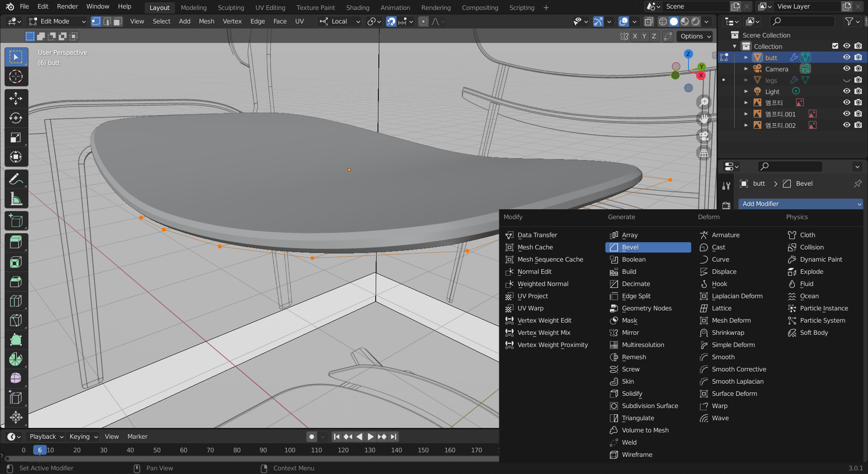The width and height of the screenshot is (868, 474).
Task: Select the Smooth vertices tool
Action: point(16,378)
